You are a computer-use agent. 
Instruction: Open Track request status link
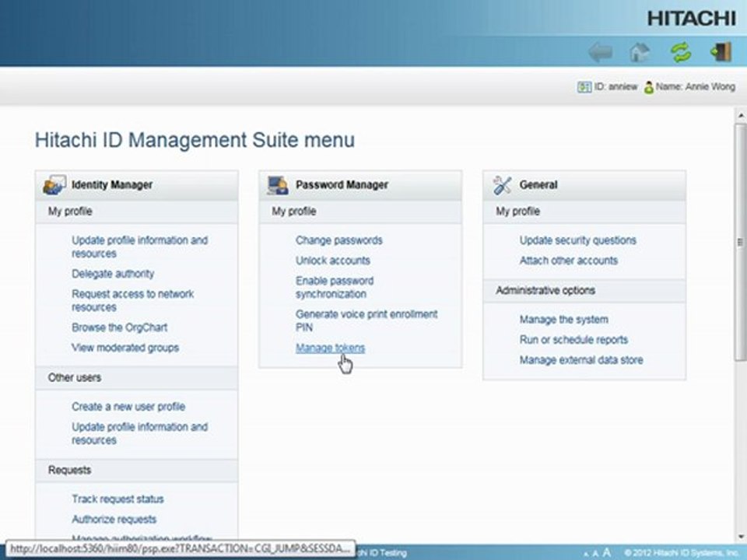coord(117,499)
